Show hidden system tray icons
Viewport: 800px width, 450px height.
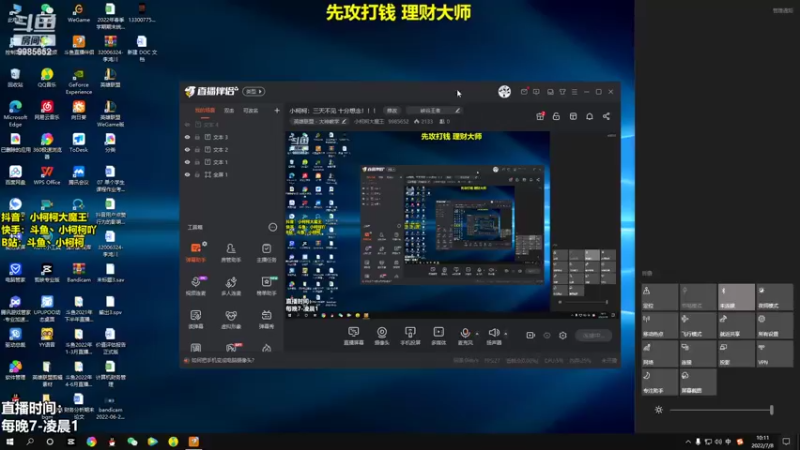point(688,441)
